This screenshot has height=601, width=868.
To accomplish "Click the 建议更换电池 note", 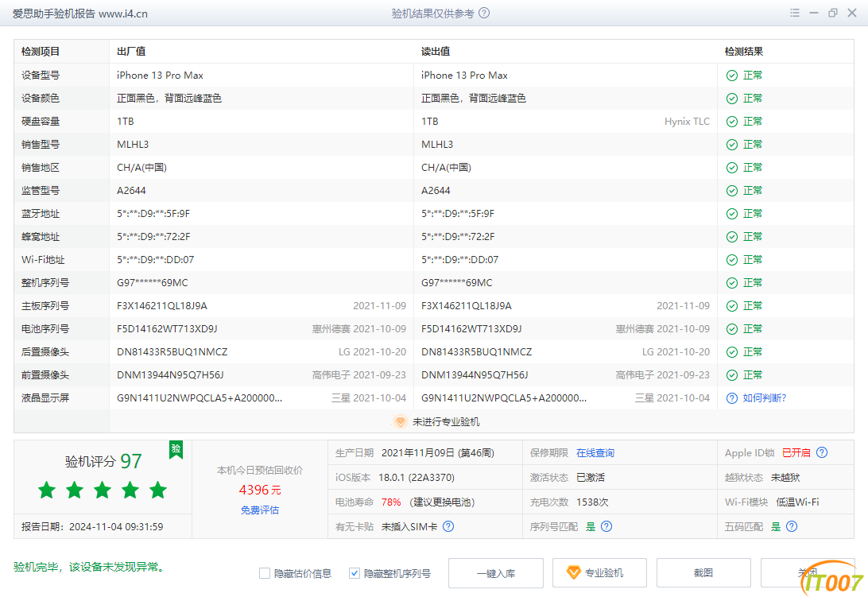I will (442, 502).
